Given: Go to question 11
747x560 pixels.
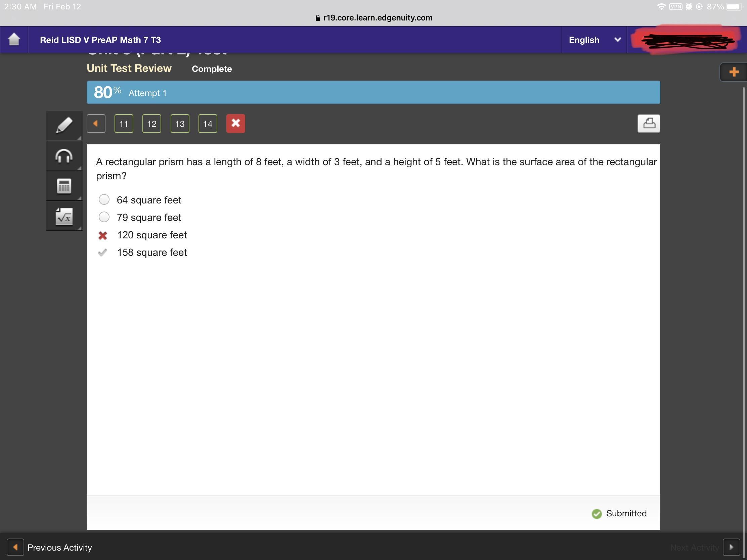Looking at the screenshot, I should point(124,124).
